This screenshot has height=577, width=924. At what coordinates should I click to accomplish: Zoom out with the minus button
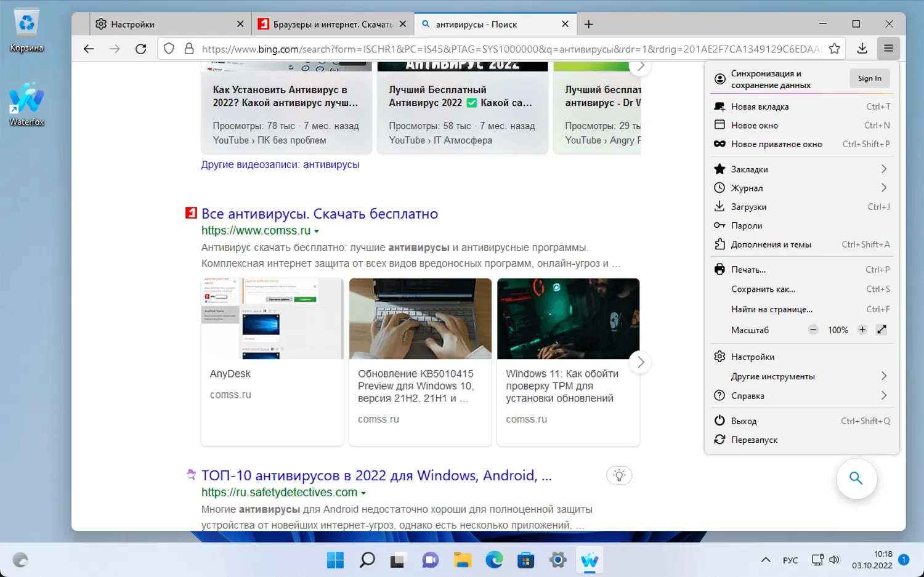coord(813,330)
